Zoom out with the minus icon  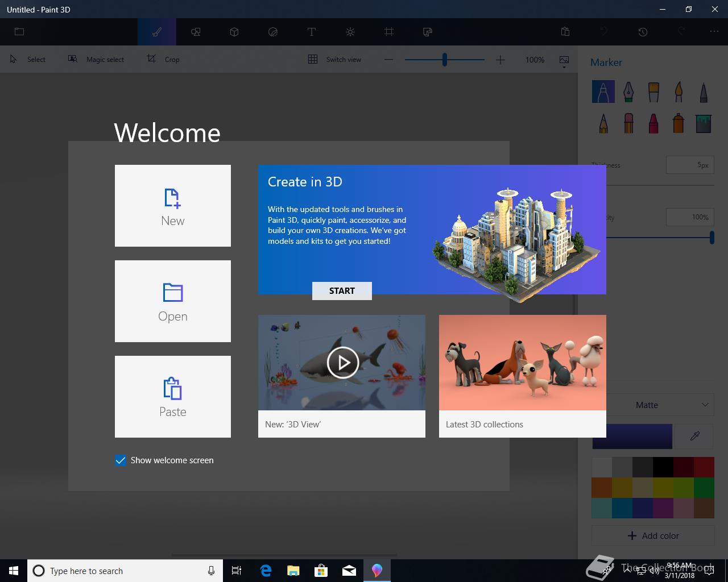tap(388, 59)
